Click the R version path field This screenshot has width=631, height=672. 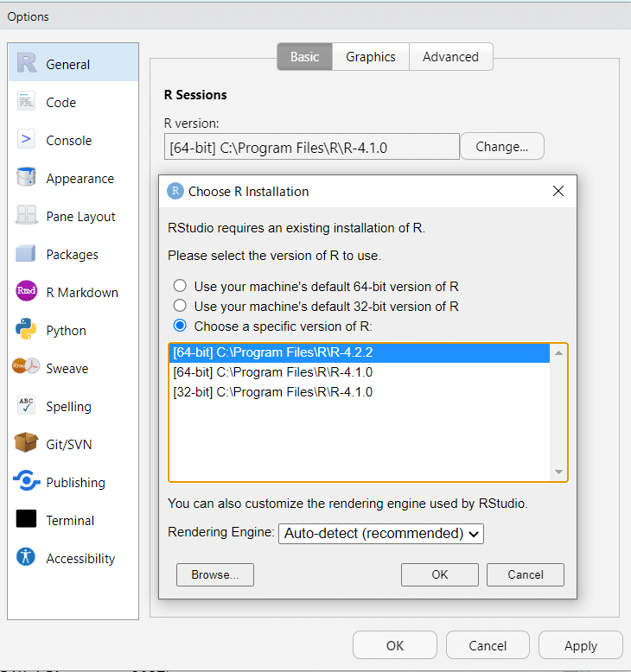point(312,147)
